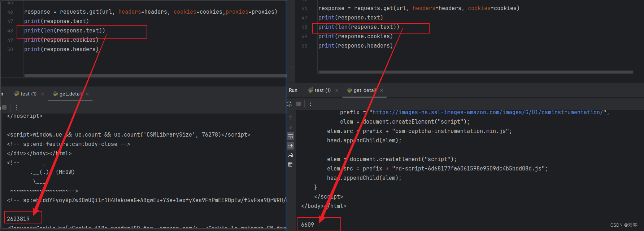Click the Rerun icon in the right Run panel
The image size is (644, 231).
click(x=290, y=104)
